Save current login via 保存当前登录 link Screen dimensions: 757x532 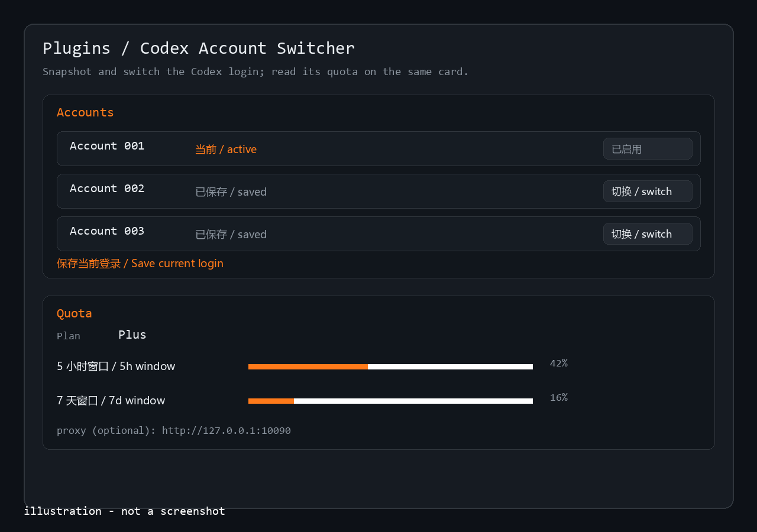point(140,264)
